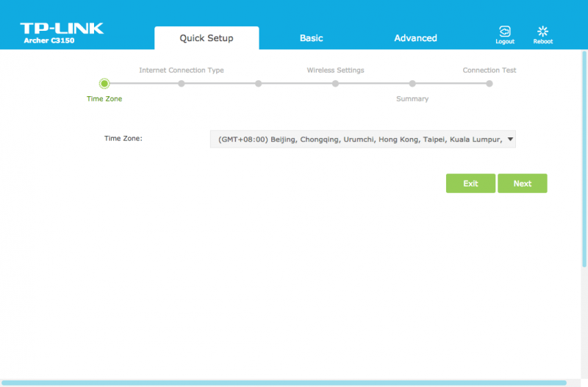Image resolution: width=588 pixels, height=387 pixels.
Task: Click the green "Time Zone" step label
Action: [104, 99]
